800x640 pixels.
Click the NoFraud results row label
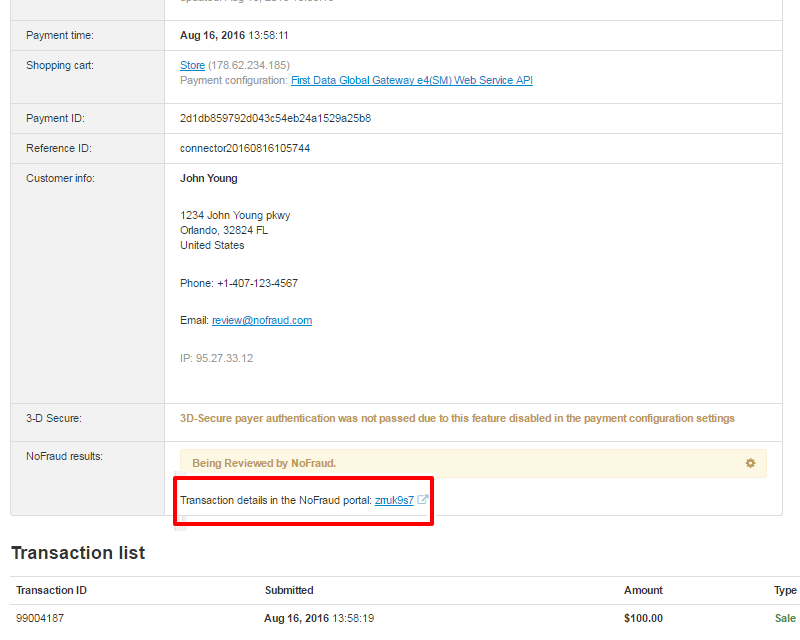pyautogui.click(x=64, y=456)
